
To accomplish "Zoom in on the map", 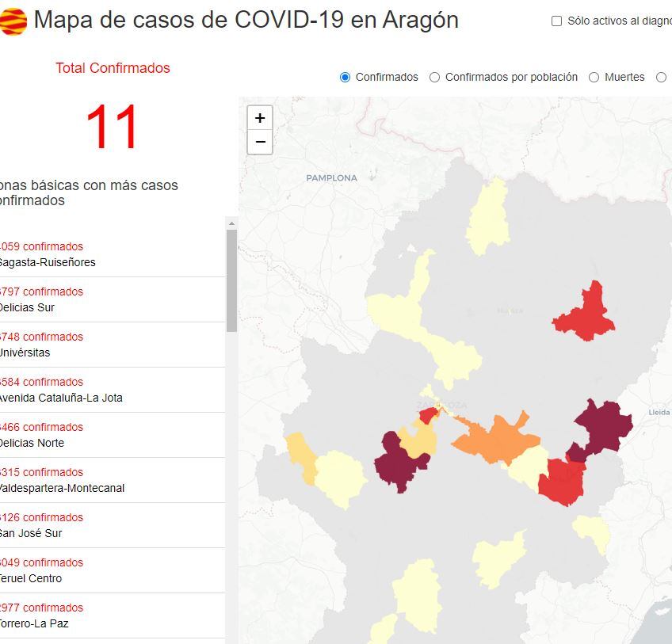I will [260, 118].
